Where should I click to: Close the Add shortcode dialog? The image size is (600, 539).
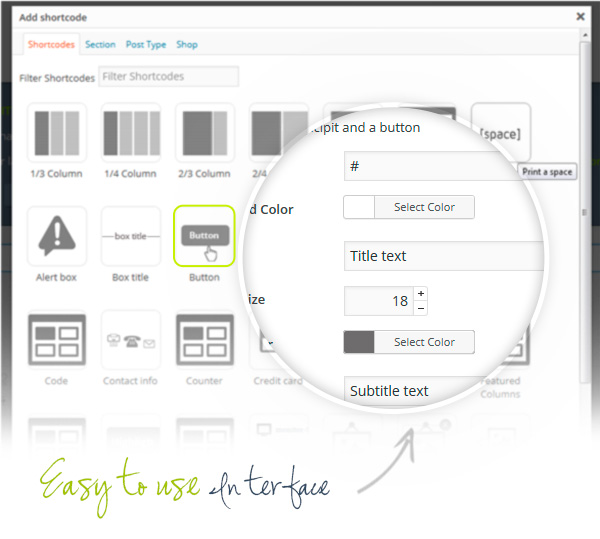coord(580,16)
